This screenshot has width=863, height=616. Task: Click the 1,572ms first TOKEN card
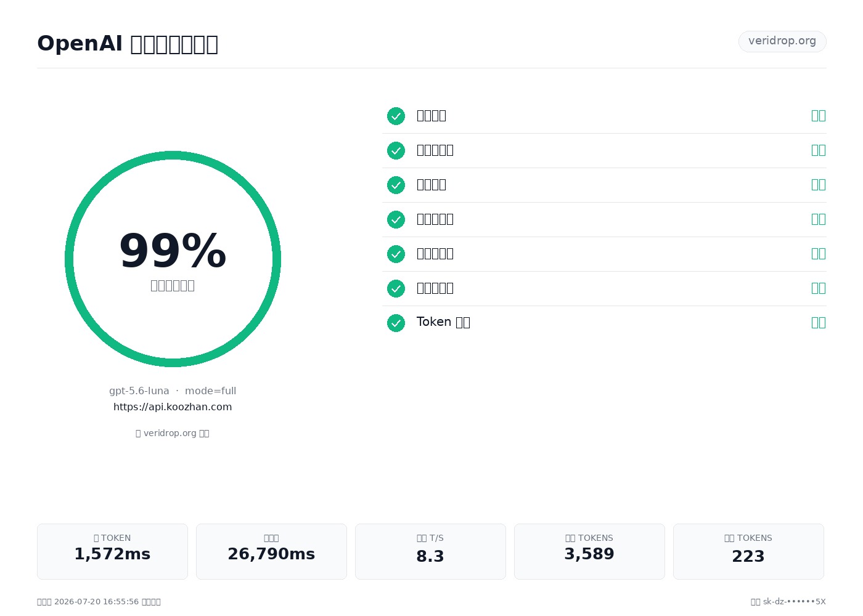[112, 551]
